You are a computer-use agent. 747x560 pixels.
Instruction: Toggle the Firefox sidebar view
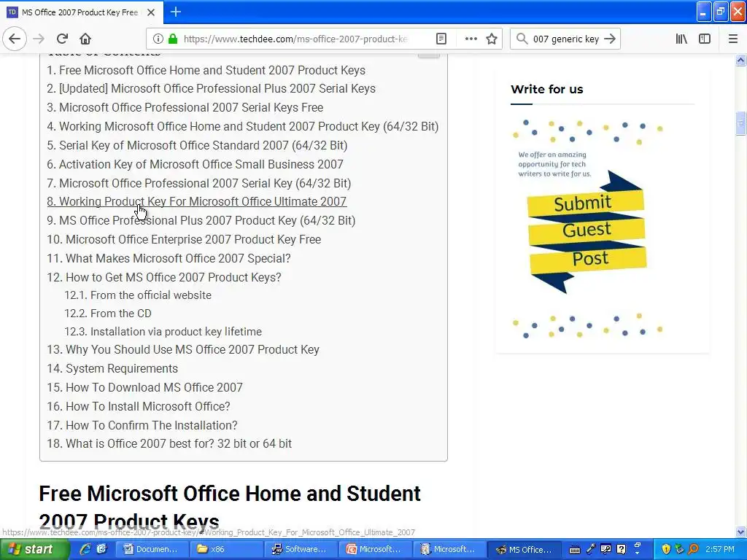(705, 39)
